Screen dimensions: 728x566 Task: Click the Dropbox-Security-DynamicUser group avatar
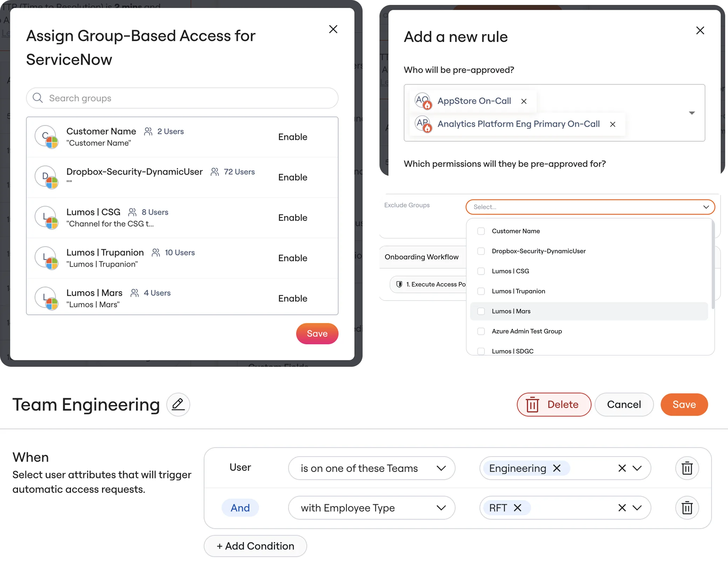(x=46, y=177)
